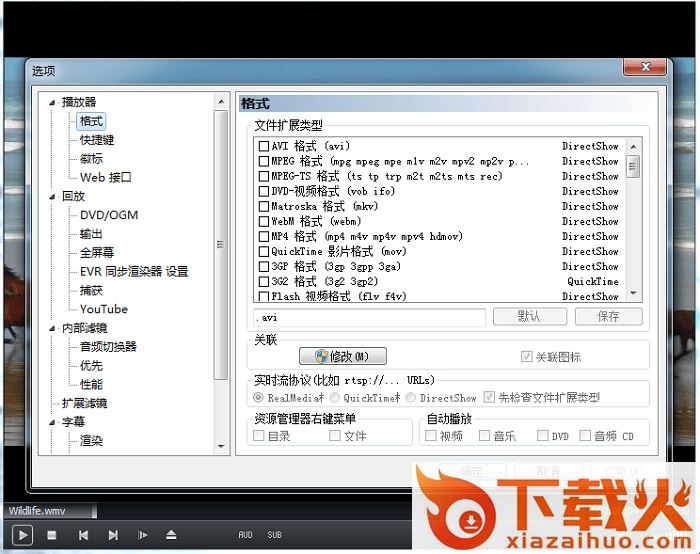The width and height of the screenshot is (700, 554).
Task: Click the frame step icon
Action: (x=142, y=535)
